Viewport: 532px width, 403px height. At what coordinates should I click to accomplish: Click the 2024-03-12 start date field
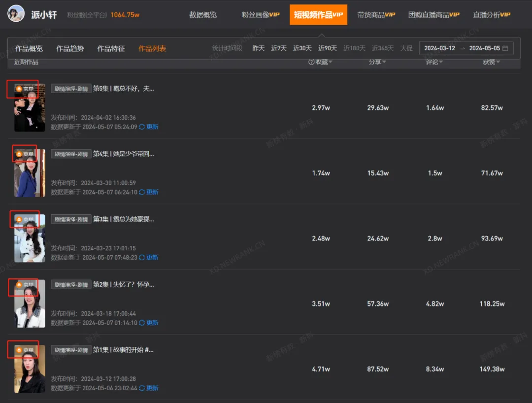coord(439,48)
